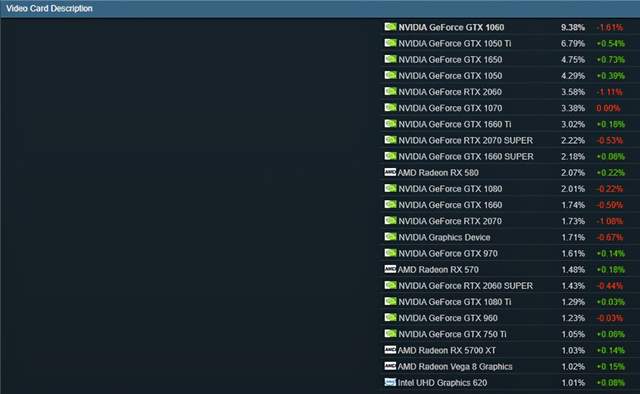Click the -1.11% change for RTX 2060
This screenshot has width=640, height=394.
coord(609,92)
